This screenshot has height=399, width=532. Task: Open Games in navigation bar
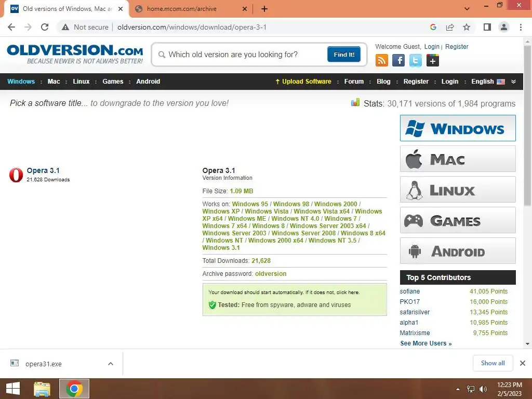113,82
